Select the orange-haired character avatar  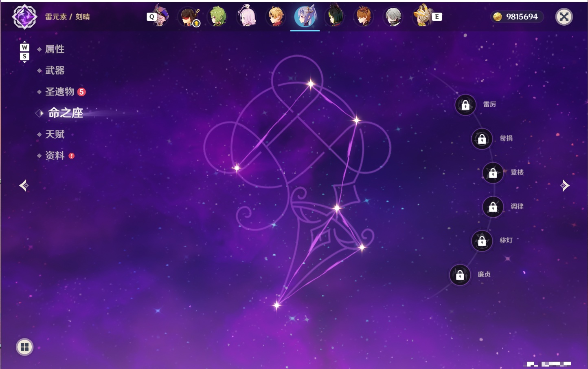[363, 17]
